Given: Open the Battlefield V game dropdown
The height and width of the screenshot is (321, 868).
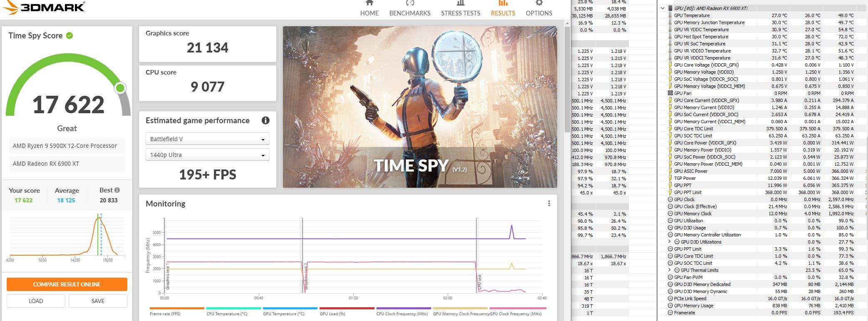Looking at the screenshot, I should click(207, 139).
